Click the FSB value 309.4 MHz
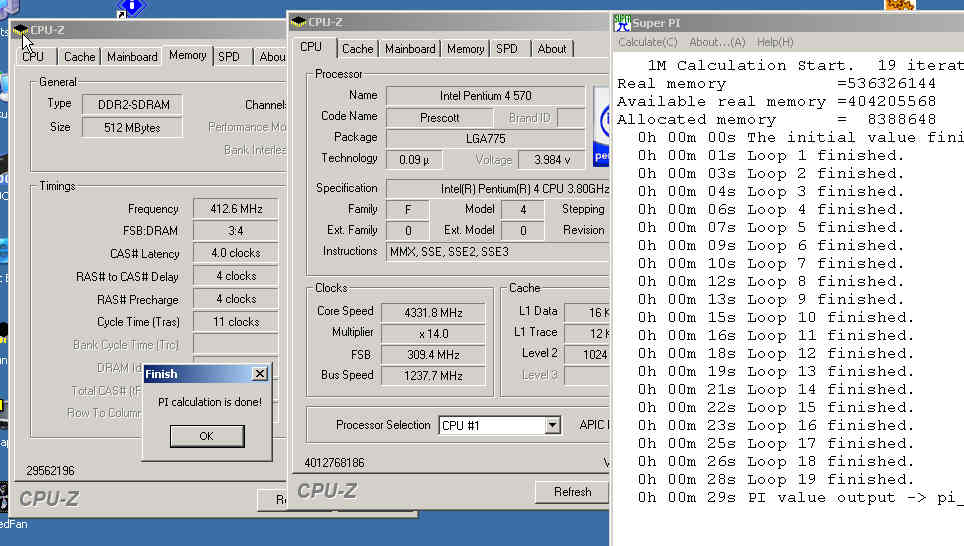This screenshot has width=964, height=546. coord(433,355)
